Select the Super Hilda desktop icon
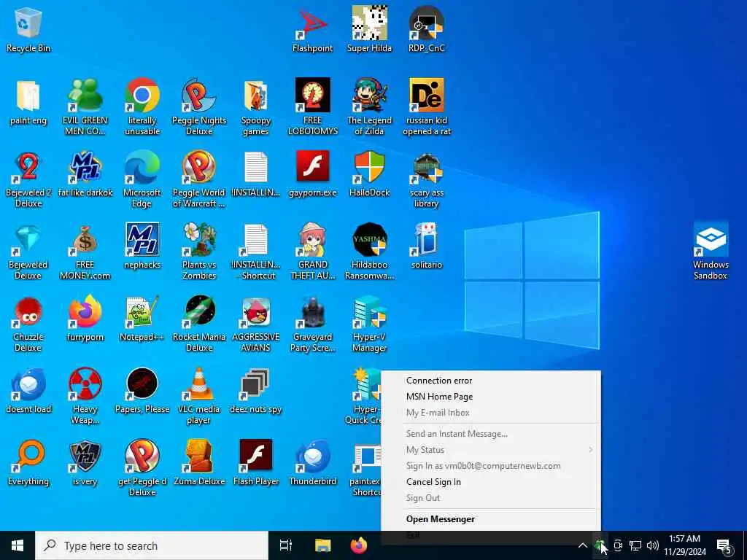Viewport: 747px width, 560px height. click(369, 31)
